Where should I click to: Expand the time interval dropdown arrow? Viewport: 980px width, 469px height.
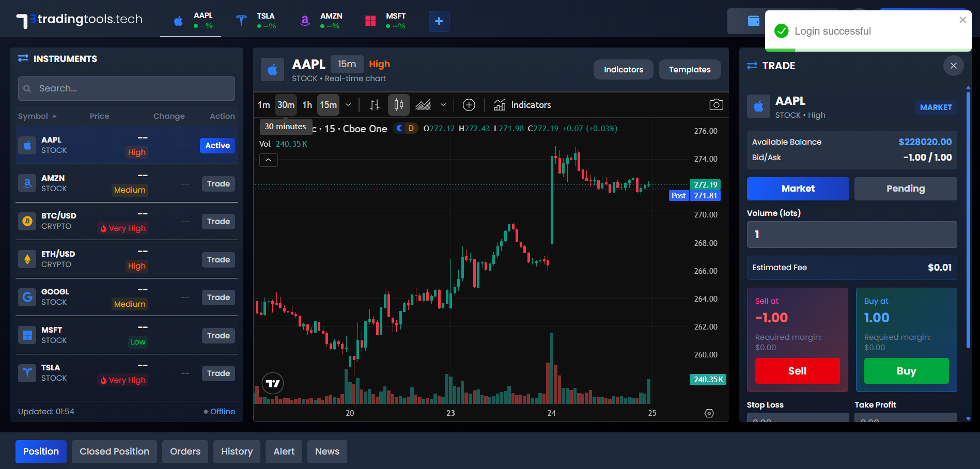(348, 105)
